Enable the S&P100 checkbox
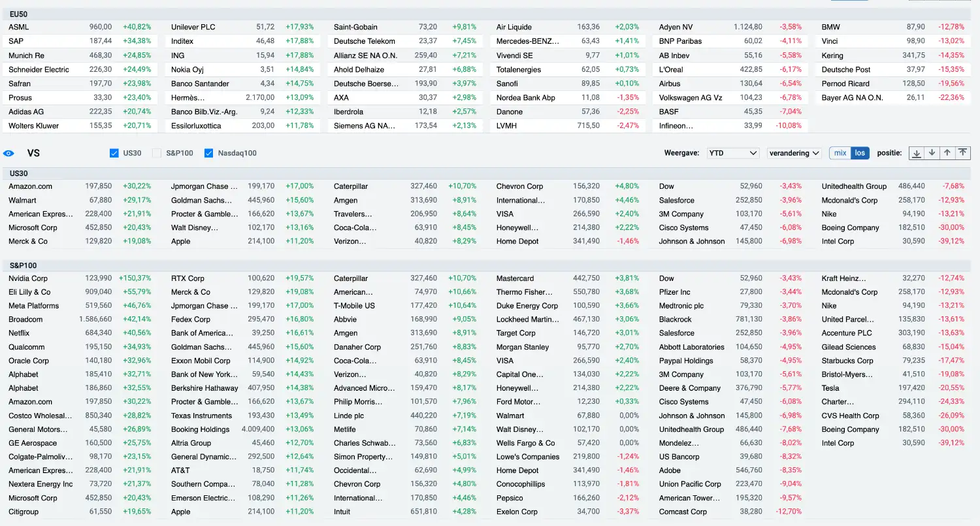This screenshot has height=526, width=980. (157, 153)
